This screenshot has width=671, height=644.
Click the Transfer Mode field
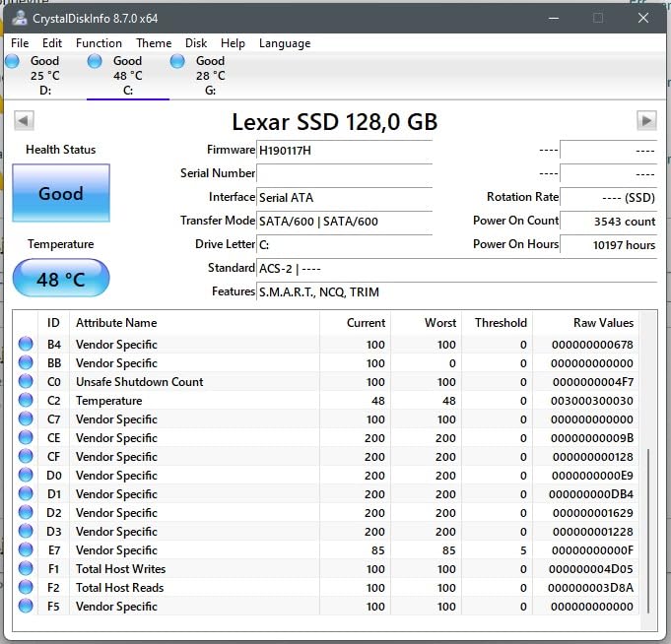(x=344, y=222)
